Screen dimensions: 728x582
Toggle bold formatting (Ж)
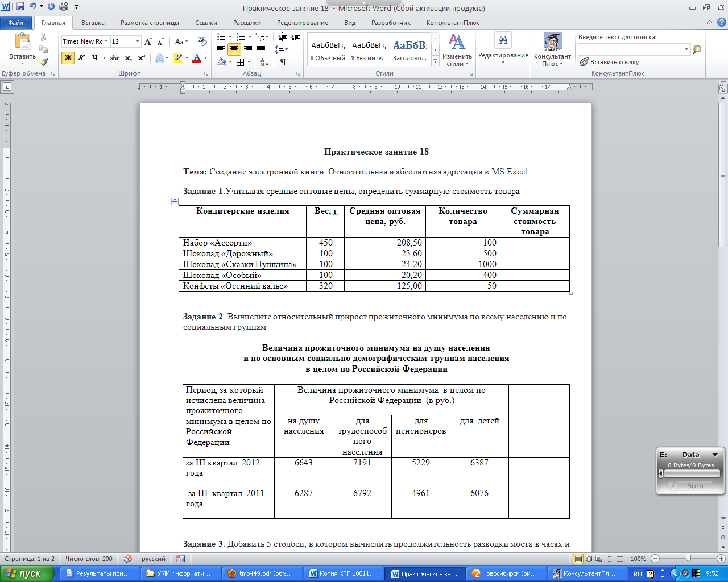68,58
